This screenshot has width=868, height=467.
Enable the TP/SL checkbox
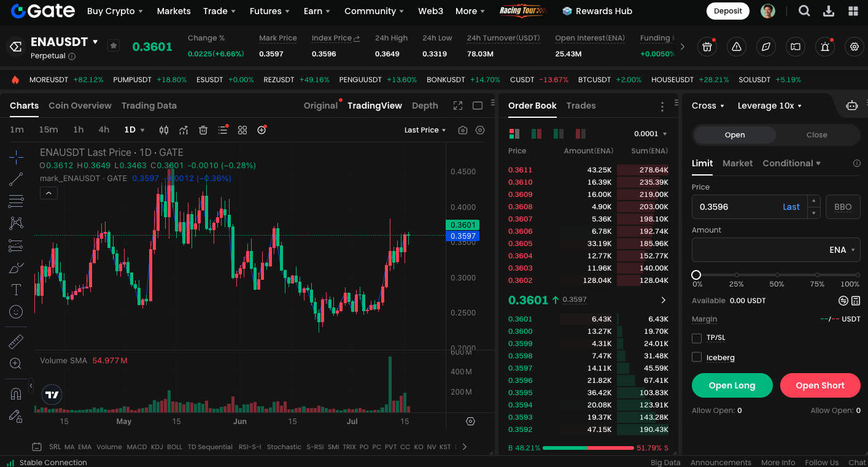[697, 338]
